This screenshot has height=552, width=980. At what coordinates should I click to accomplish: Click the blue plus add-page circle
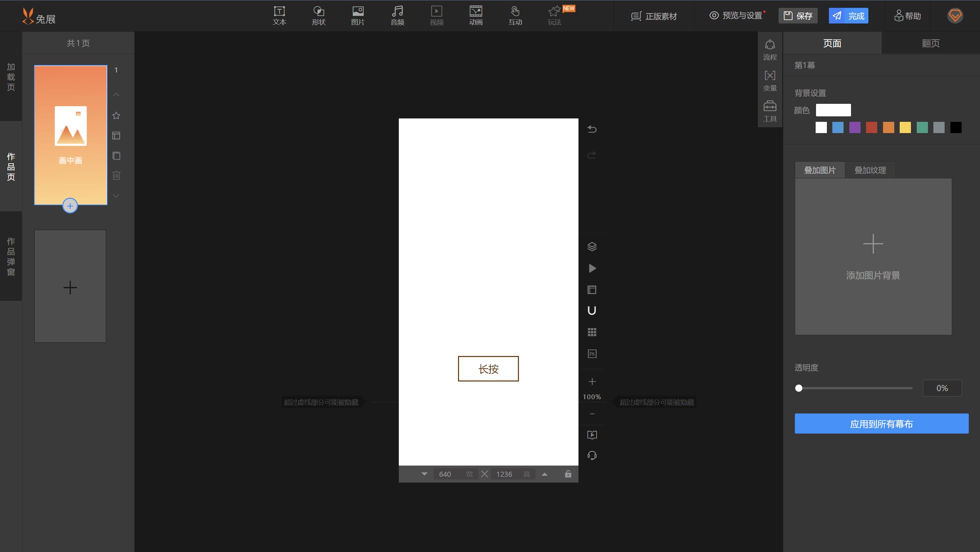click(x=70, y=206)
